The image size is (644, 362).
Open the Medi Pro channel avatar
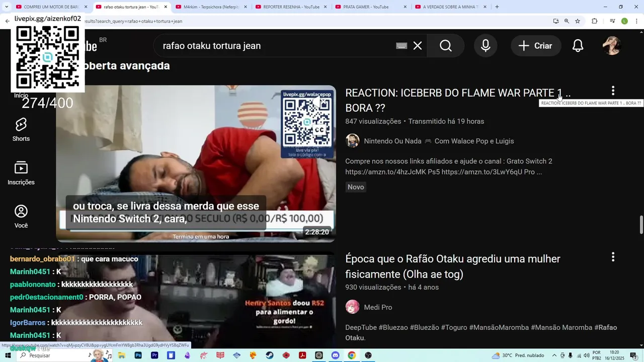click(353, 307)
